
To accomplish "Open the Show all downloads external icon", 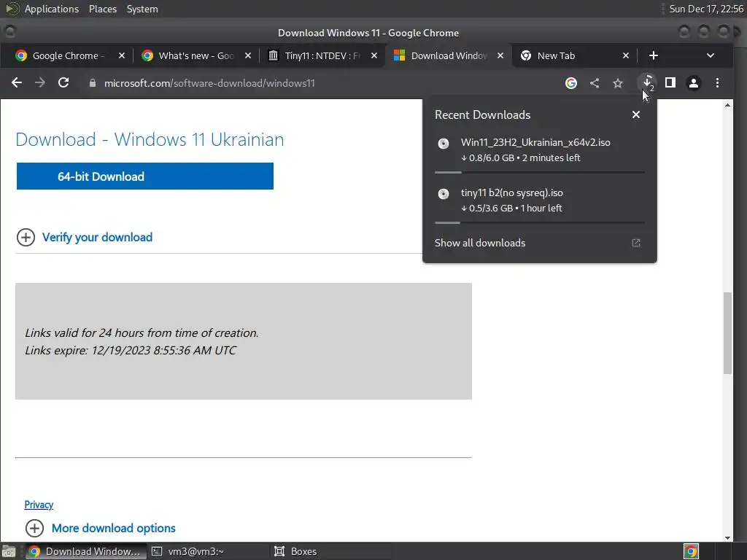I will 636,243.
